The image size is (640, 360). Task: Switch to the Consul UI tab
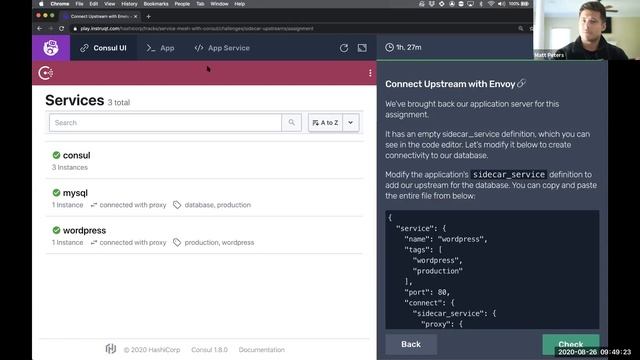click(x=103, y=48)
